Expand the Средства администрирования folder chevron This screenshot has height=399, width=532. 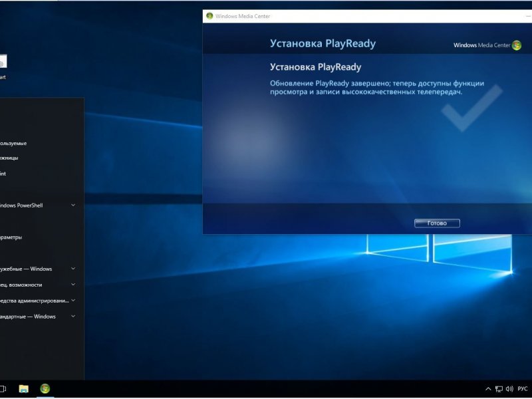(x=73, y=301)
